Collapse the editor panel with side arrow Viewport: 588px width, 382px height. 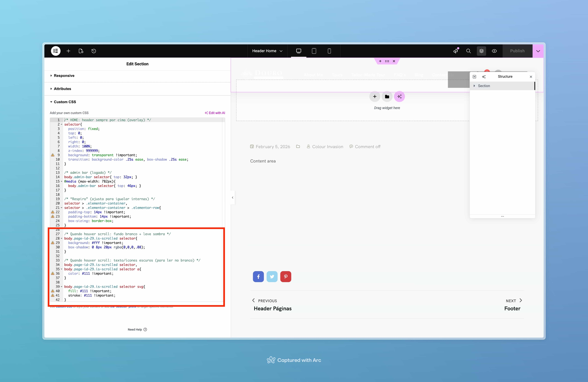pyautogui.click(x=233, y=197)
